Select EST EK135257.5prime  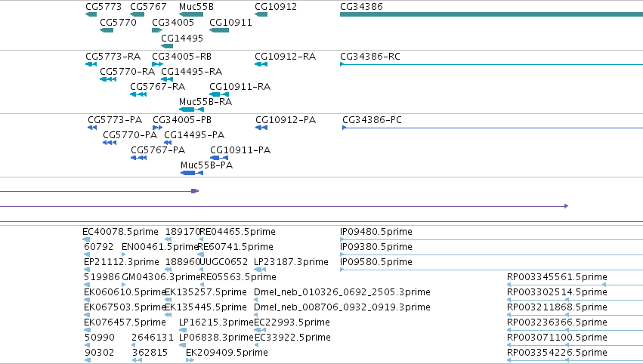click(206, 292)
